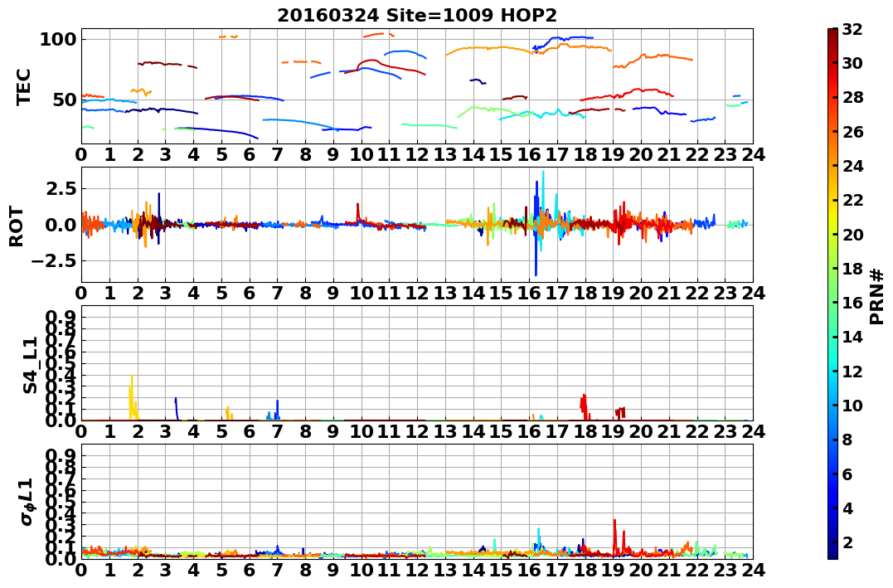Click colorbar tick label 32
This screenshot has width=893, height=588.
852,29
